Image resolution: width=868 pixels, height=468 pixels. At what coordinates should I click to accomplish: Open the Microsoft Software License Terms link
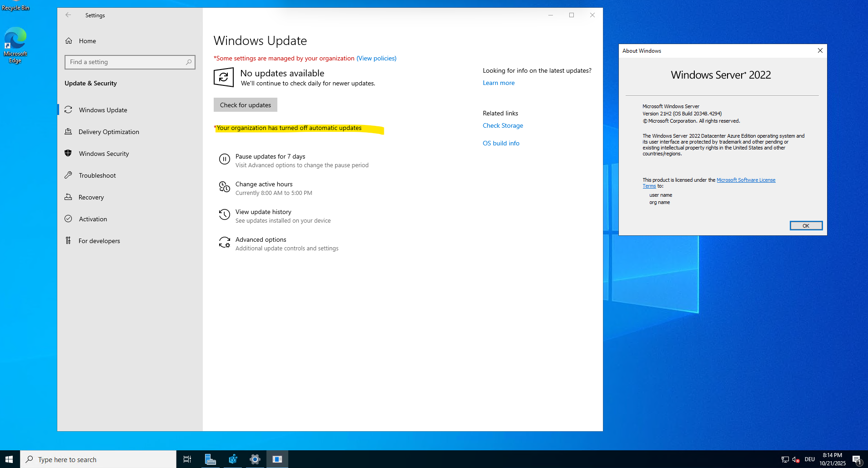(746, 180)
